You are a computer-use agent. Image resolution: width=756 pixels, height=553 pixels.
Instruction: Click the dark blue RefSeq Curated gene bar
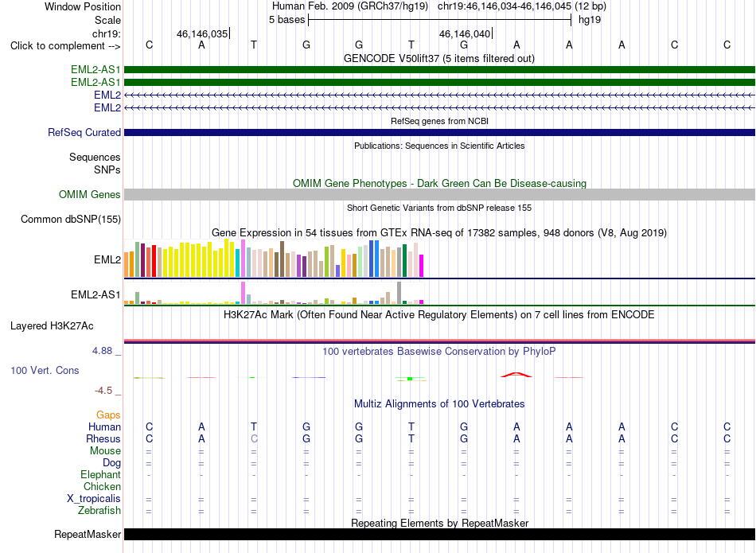coord(439,133)
